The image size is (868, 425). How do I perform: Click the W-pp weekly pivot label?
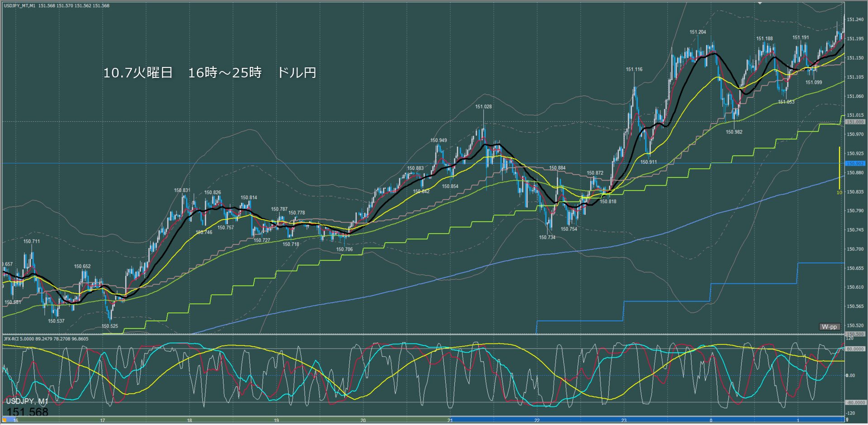(x=830, y=327)
